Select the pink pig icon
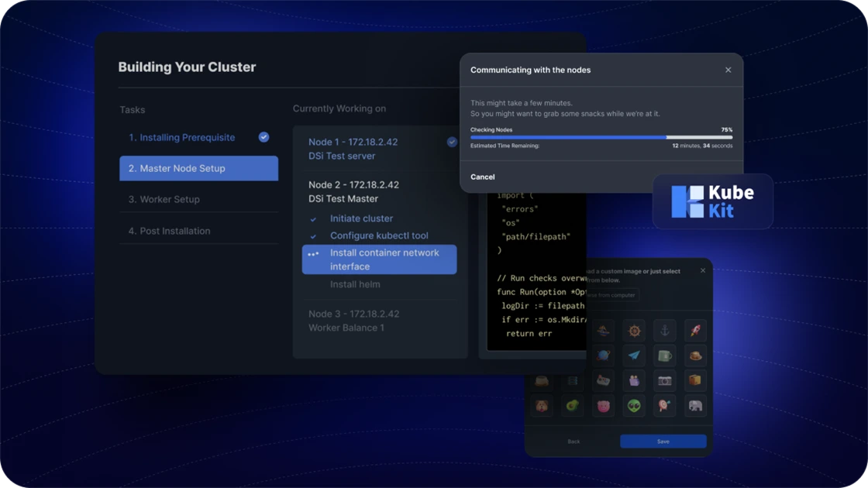 click(603, 405)
